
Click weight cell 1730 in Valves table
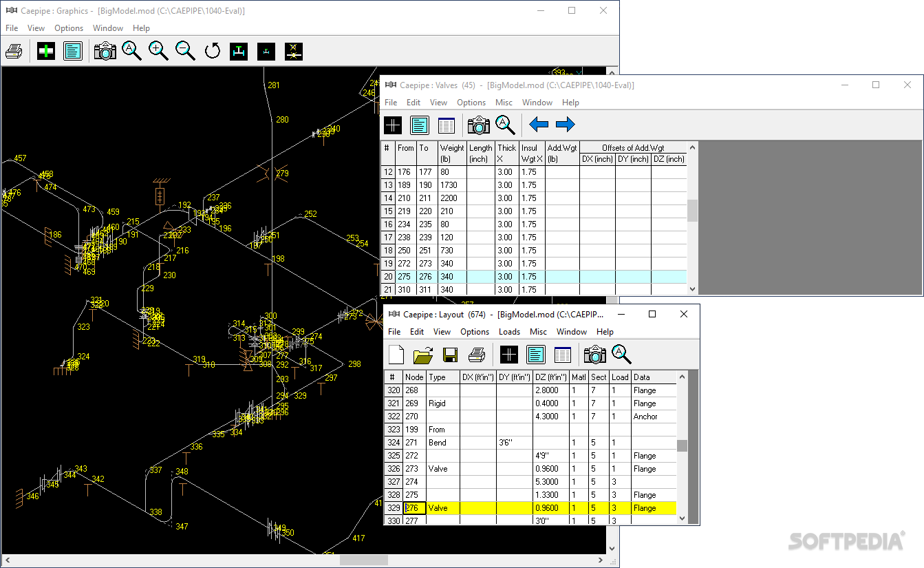[x=453, y=185]
